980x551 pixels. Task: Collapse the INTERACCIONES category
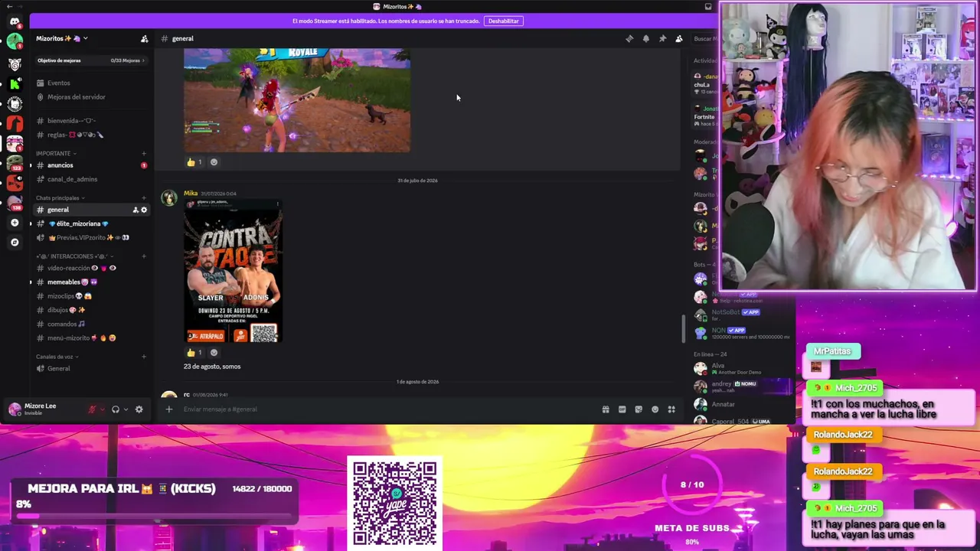coord(73,256)
